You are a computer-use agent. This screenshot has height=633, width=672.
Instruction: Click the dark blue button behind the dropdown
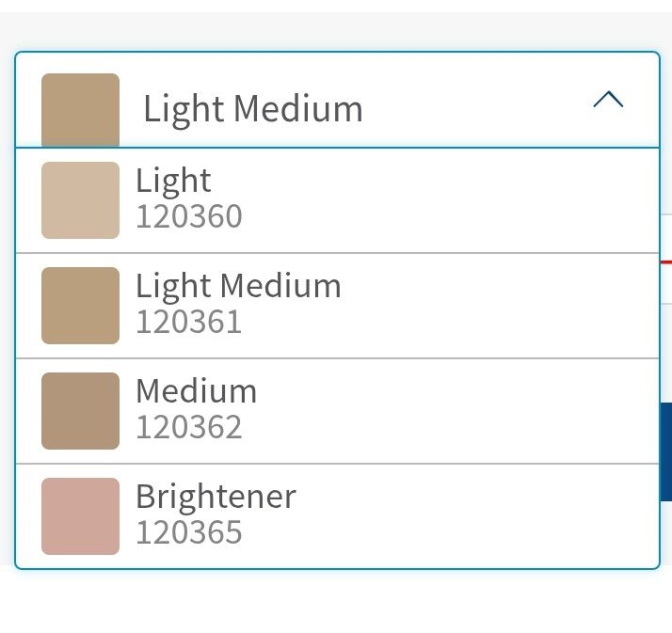665,451
